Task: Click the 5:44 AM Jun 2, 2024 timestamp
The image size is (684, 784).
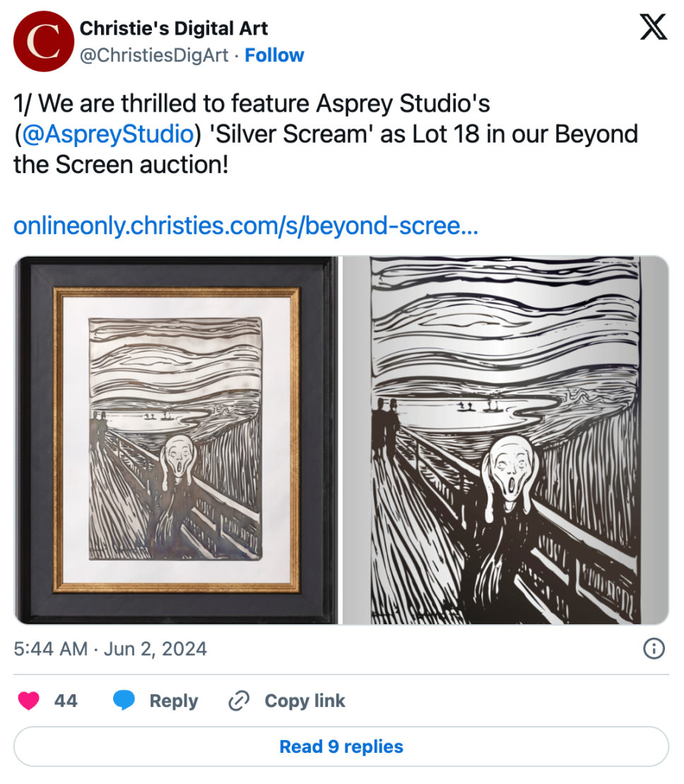Action: (110, 648)
